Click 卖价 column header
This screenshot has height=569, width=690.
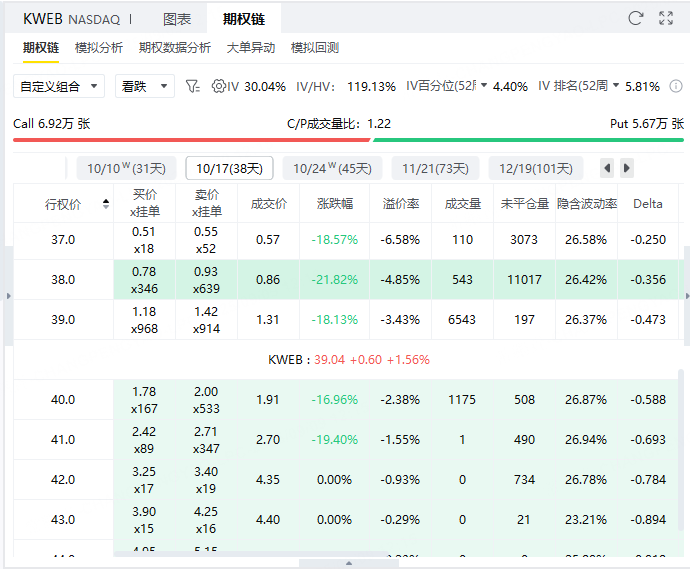click(207, 203)
